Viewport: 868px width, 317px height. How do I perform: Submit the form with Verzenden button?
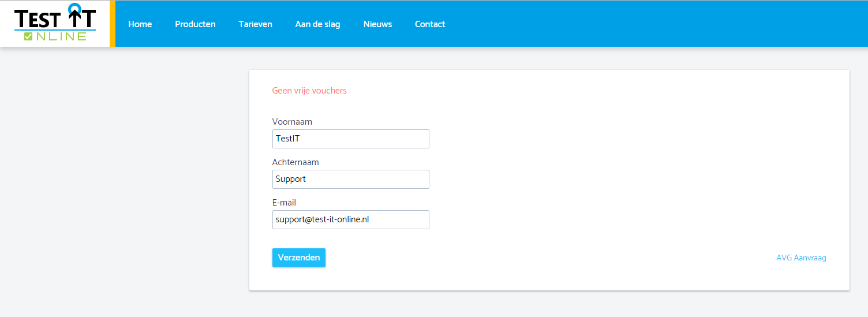[x=299, y=258]
